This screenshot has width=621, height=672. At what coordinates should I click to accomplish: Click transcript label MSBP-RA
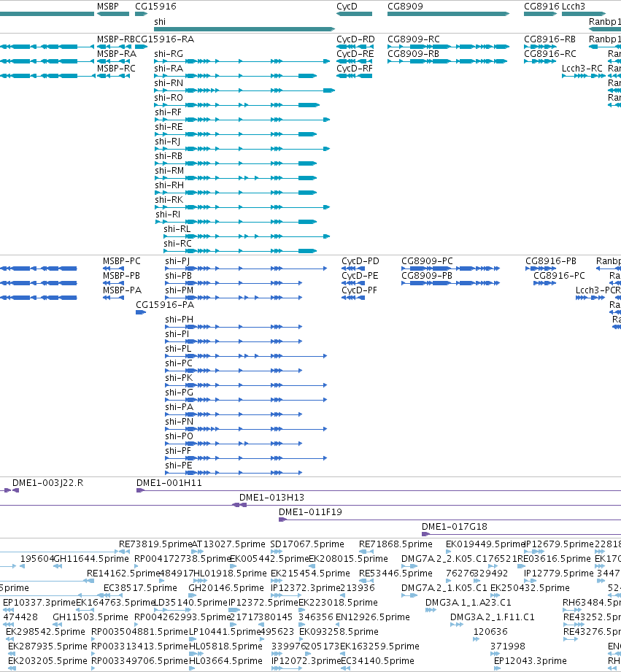pyautogui.click(x=117, y=54)
